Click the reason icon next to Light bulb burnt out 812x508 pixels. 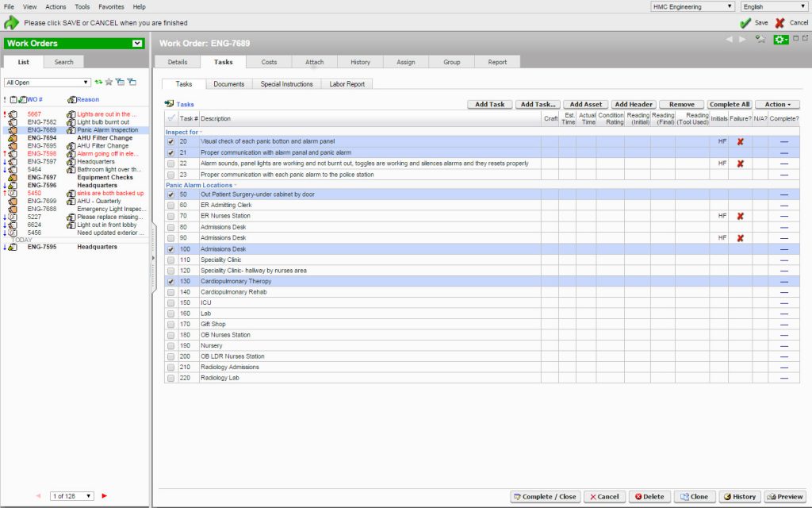click(x=71, y=122)
